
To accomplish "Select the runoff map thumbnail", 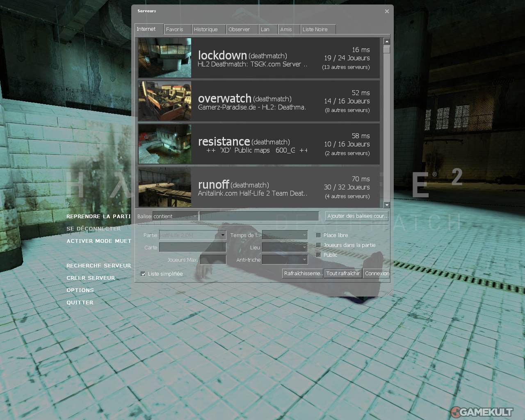I will click(x=165, y=187).
